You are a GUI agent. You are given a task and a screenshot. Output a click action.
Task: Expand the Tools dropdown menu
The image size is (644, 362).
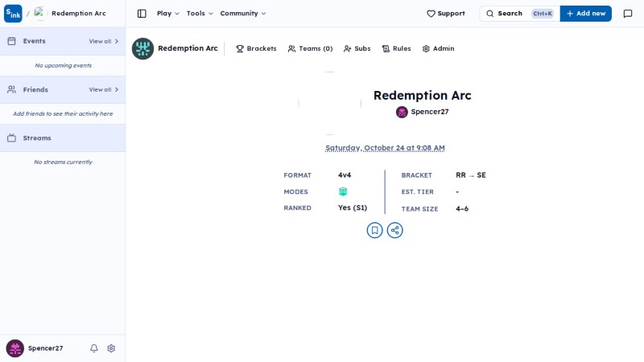[200, 14]
